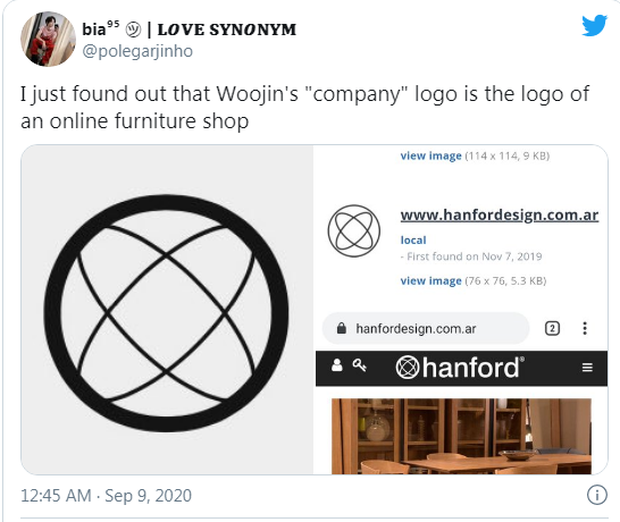Image resolution: width=620 pixels, height=522 pixels.
Task: Open the tweet info icon
Action: pos(597,495)
